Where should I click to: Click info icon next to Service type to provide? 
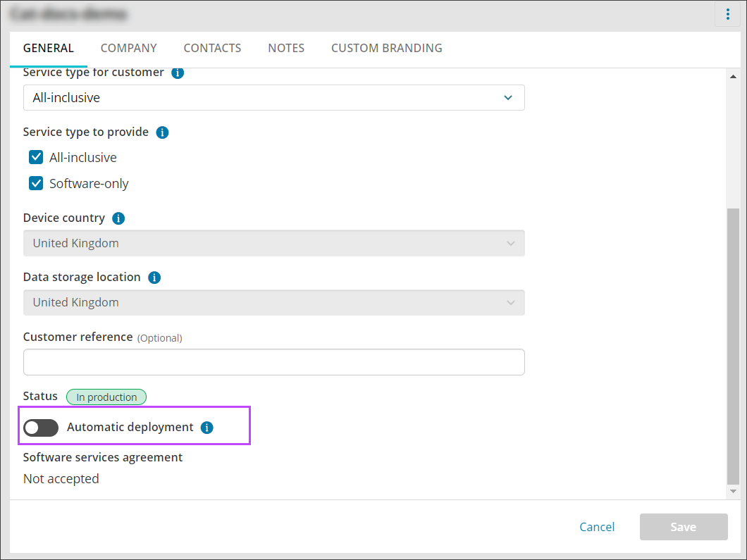coord(162,132)
